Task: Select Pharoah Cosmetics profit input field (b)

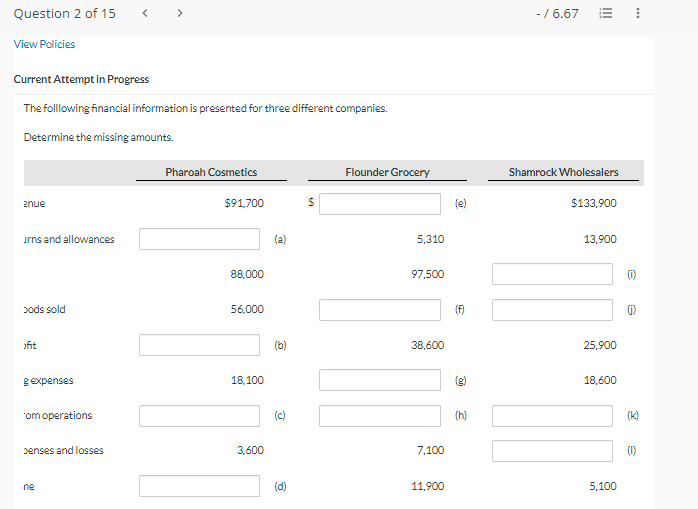Action: [x=200, y=345]
